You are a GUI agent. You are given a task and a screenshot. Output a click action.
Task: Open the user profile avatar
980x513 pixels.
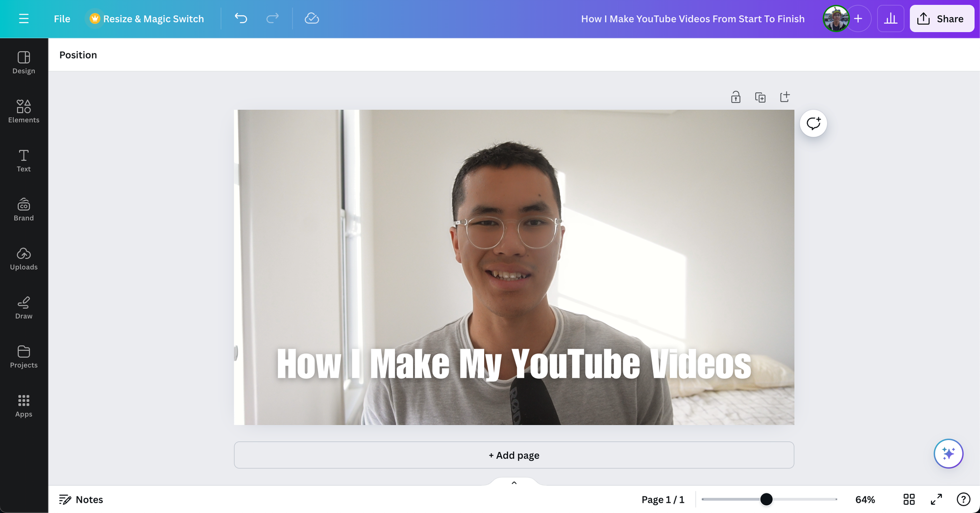pyautogui.click(x=836, y=19)
